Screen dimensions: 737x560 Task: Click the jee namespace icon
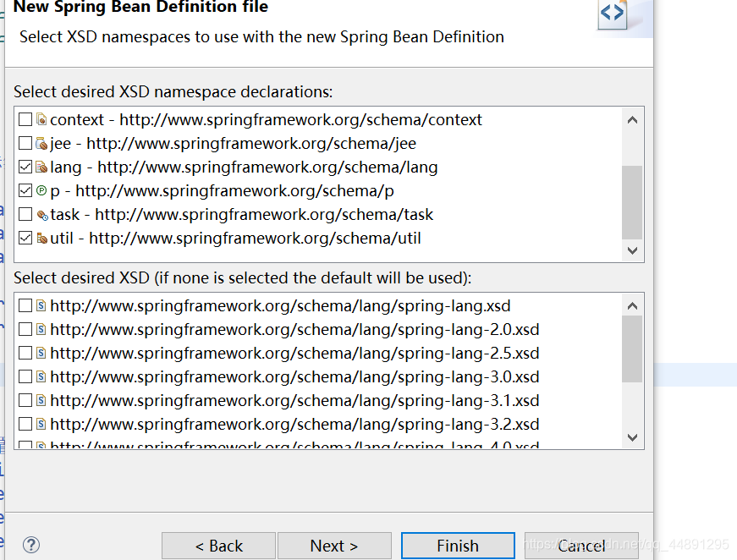(x=41, y=143)
